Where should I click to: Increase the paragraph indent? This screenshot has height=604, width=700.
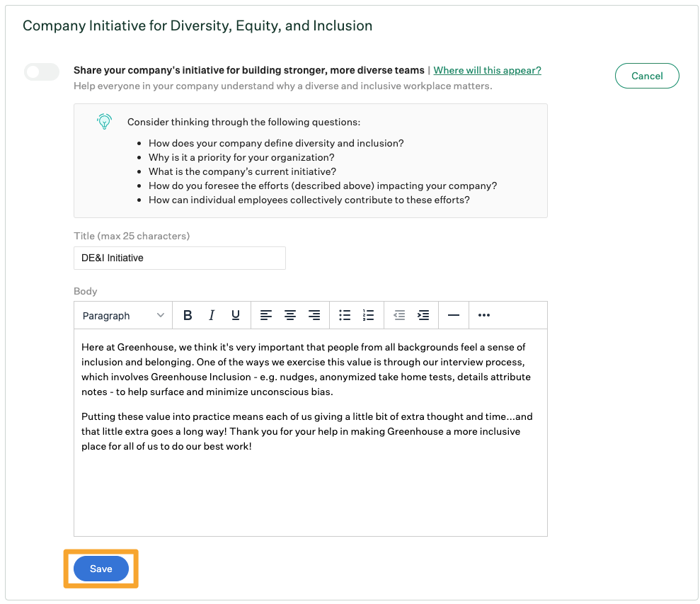[x=423, y=315]
